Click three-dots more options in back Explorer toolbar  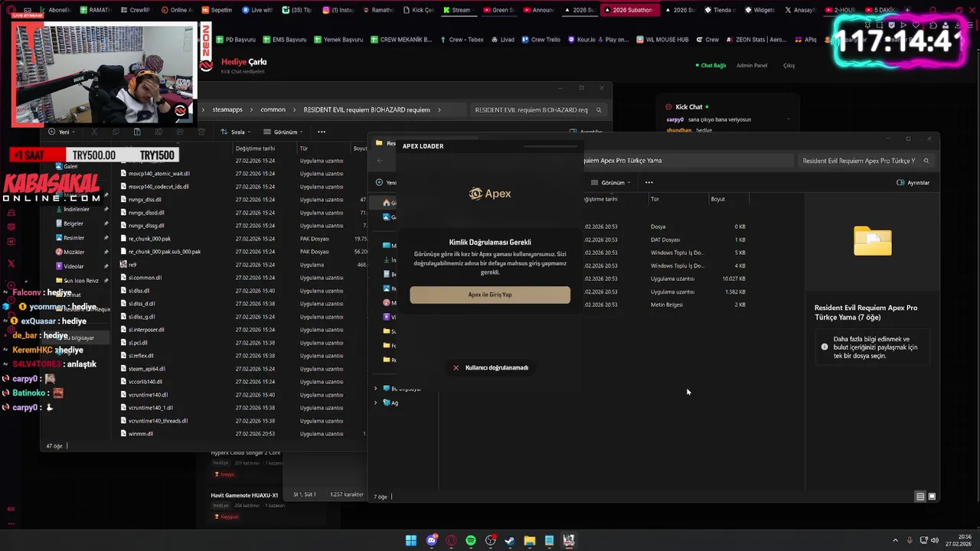click(322, 132)
